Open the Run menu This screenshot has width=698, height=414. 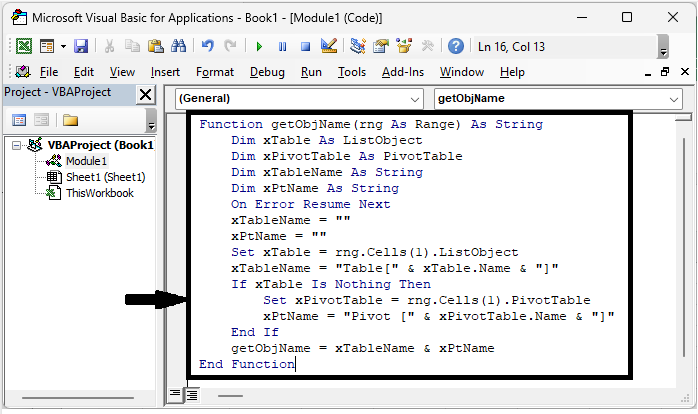[x=311, y=72]
